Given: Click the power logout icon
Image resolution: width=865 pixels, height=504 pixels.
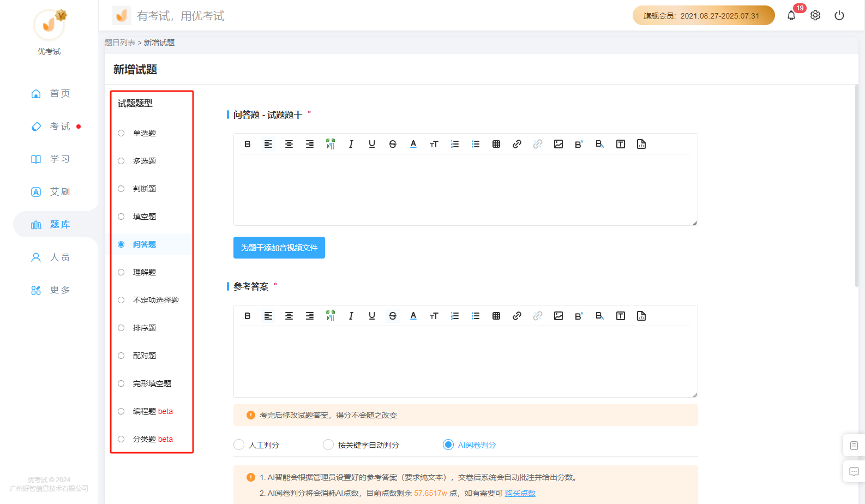Looking at the screenshot, I should tap(839, 15).
